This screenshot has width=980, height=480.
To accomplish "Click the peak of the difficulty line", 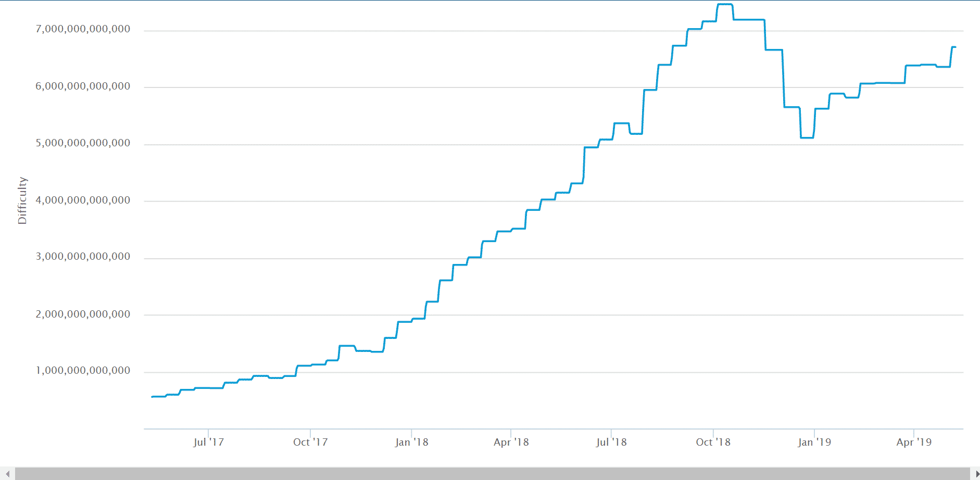I will tap(725, 4).
